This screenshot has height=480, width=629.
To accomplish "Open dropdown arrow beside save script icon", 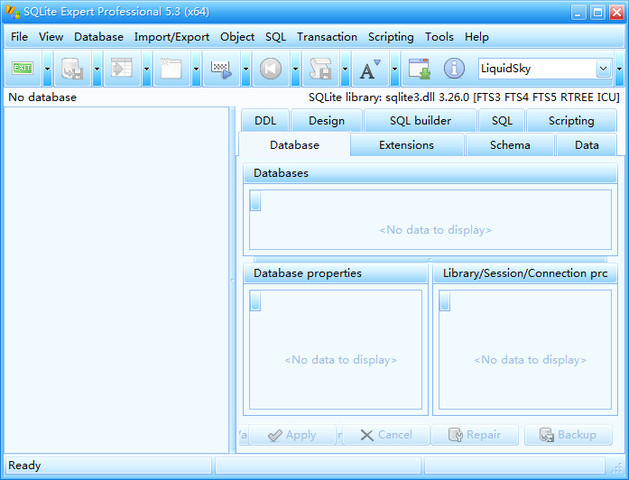I will 345,69.
